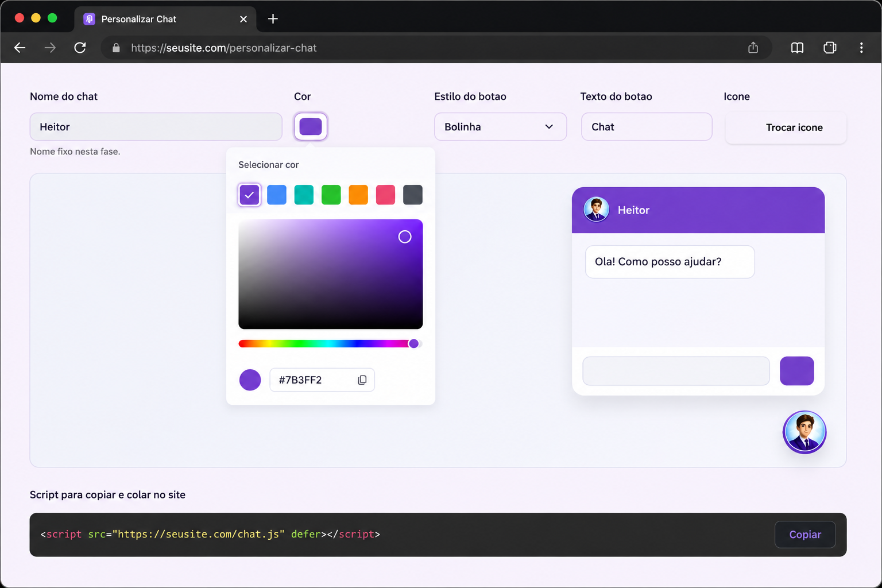Click 'Script para copiar e colar no site' label
Image resolution: width=882 pixels, height=588 pixels.
107,495
